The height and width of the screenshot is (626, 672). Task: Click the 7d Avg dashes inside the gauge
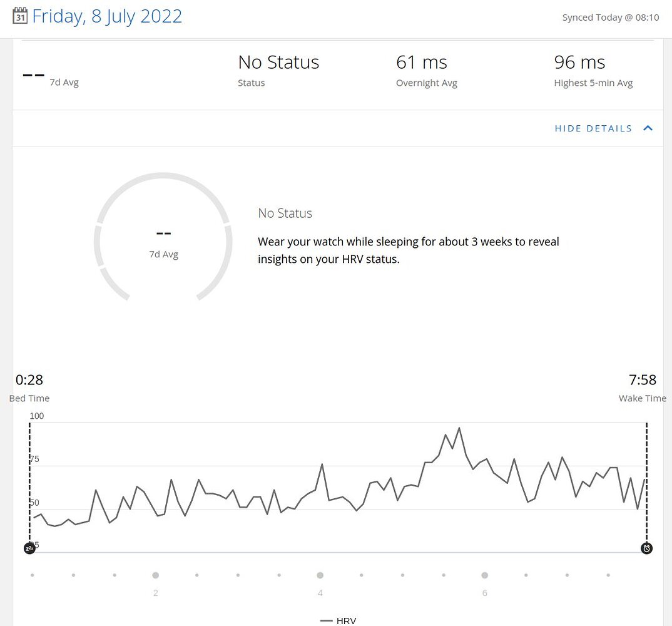pos(163,232)
